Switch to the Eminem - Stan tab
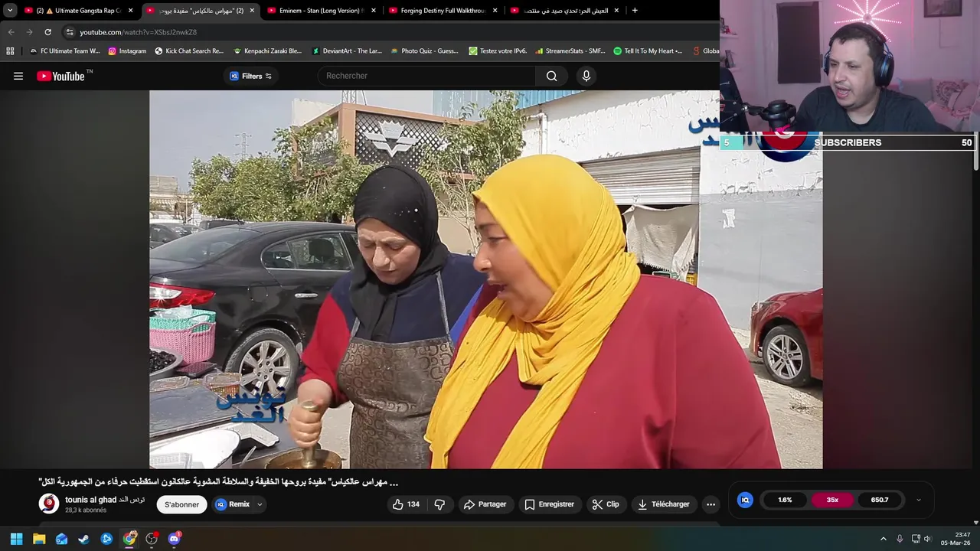 click(321, 11)
